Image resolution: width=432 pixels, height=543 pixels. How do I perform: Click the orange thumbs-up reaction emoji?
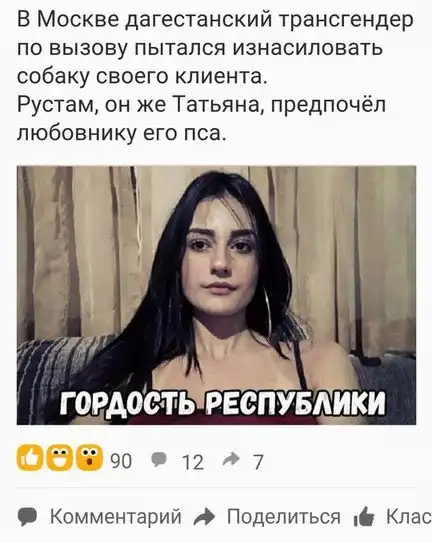tap(29, 458)
